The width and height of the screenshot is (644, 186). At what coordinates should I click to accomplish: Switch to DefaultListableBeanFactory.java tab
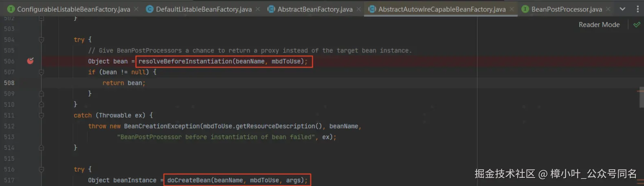coord(204,9)
